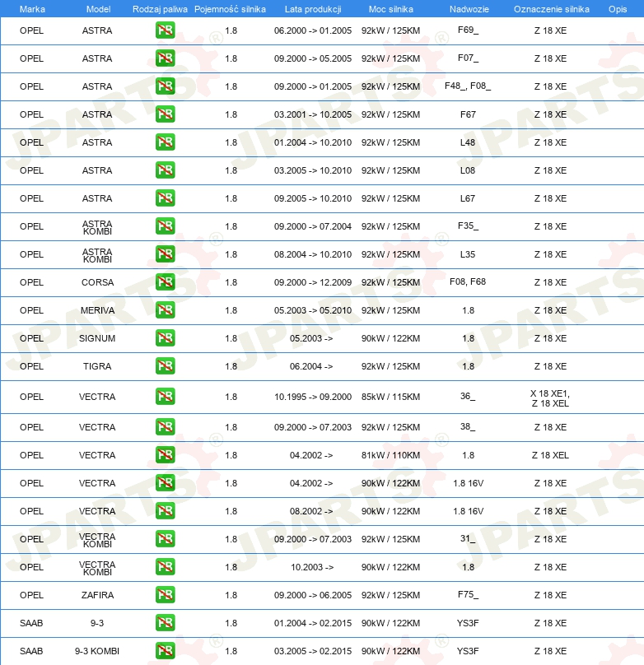The height and width of the screenshot is (665, 644).
Task: Click the date 10.2003 -> in Vectra Kombi row
Action: (312, 567)
